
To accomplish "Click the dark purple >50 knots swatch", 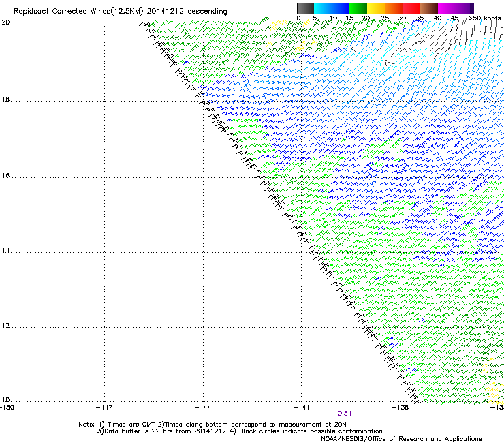I will click(472, 8).
